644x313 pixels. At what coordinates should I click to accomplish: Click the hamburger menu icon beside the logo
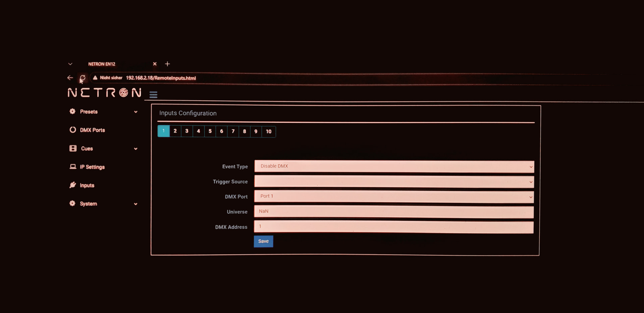153,95
